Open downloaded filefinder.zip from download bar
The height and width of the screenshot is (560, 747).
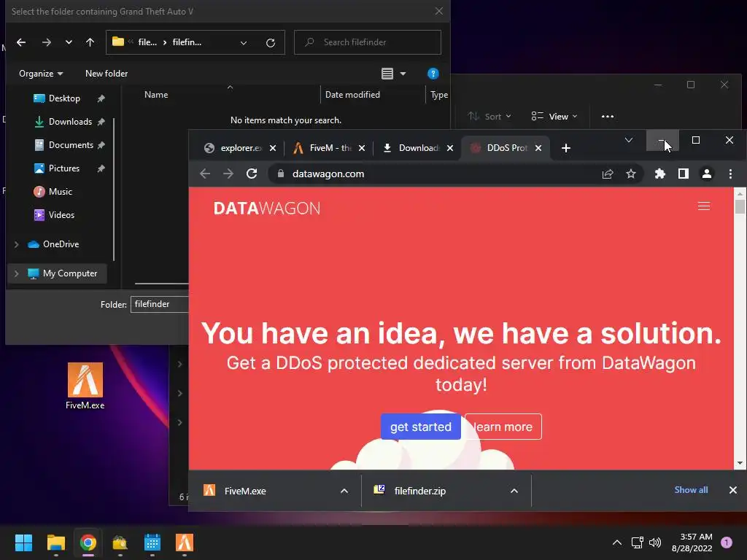(x=419, y=491)
